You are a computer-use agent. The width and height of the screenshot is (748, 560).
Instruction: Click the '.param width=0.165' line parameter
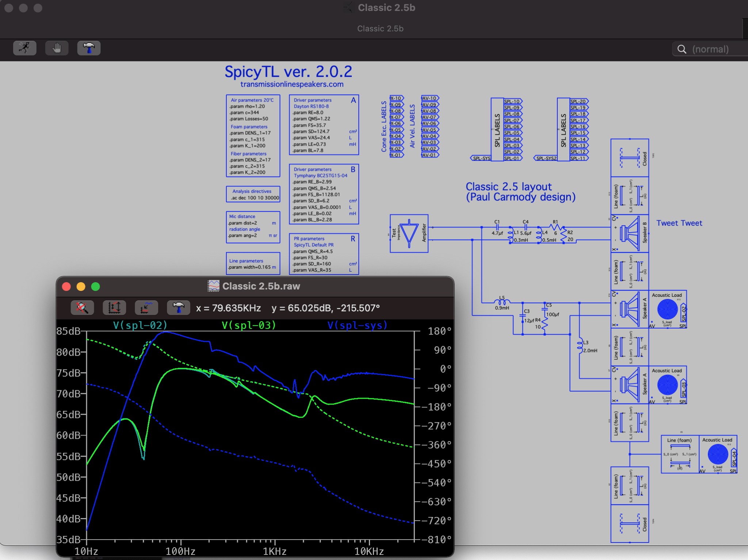pos(249,267)
